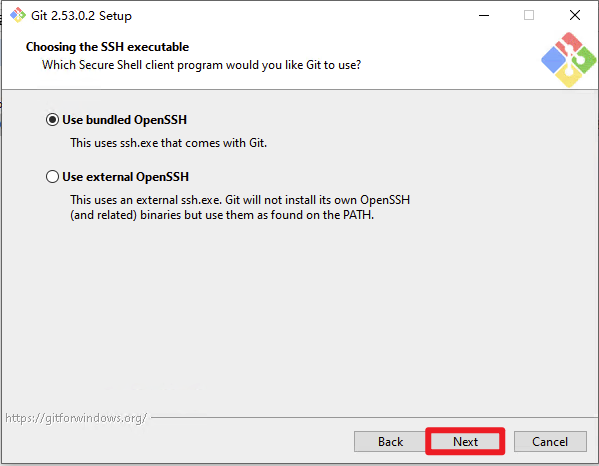The width and height of the screenshot is (599, 466).
Task: Continue with the Next button
Action: tap(465, 442)
